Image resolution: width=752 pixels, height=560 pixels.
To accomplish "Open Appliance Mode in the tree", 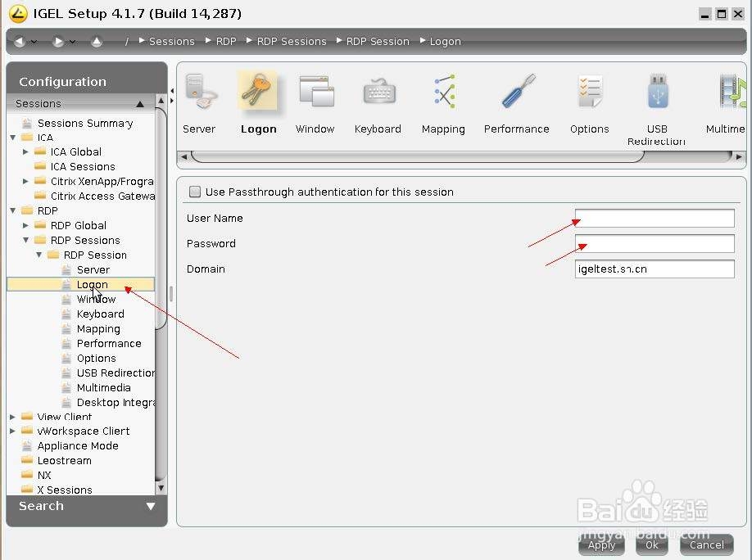I will [x=78, y=446].
